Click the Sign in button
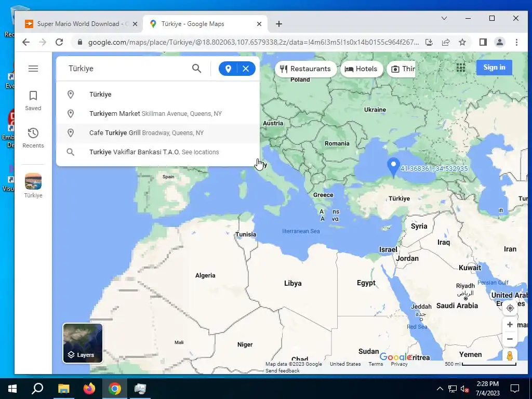 494,67
